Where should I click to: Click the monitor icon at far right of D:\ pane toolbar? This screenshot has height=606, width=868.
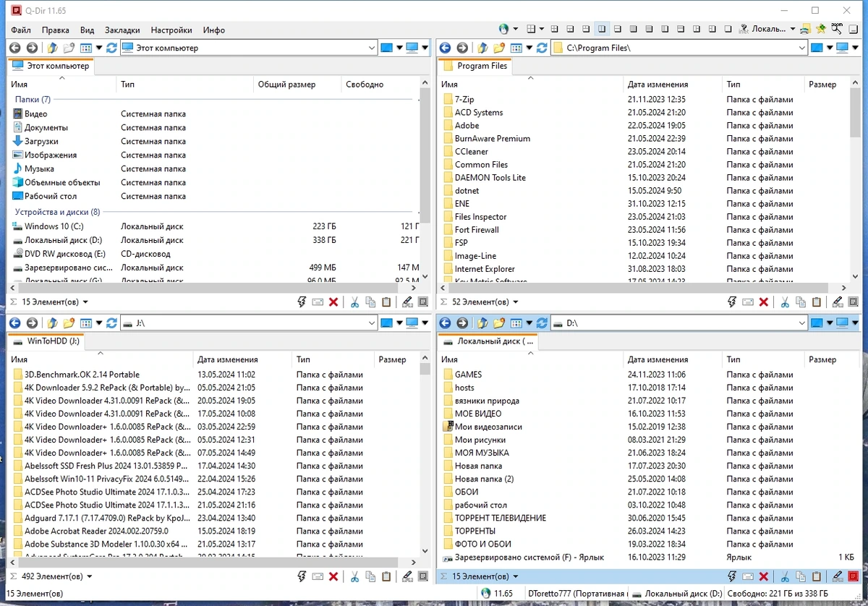pos(842,323)
